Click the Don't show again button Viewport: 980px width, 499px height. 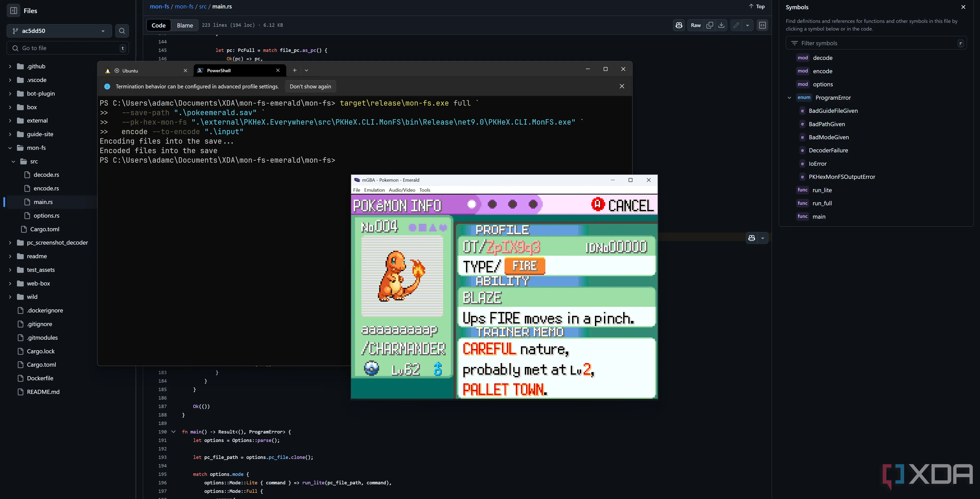[310, 86]
